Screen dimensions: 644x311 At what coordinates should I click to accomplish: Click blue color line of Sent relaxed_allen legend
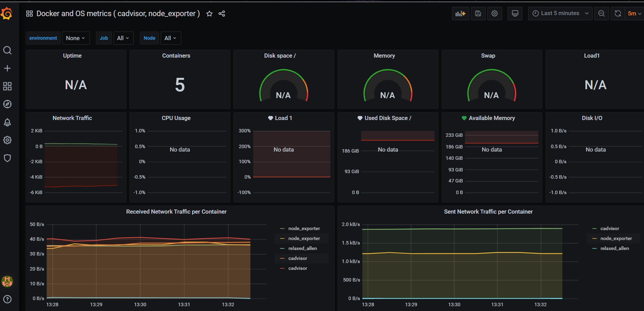pyautogui.click(x=595, y=248)
